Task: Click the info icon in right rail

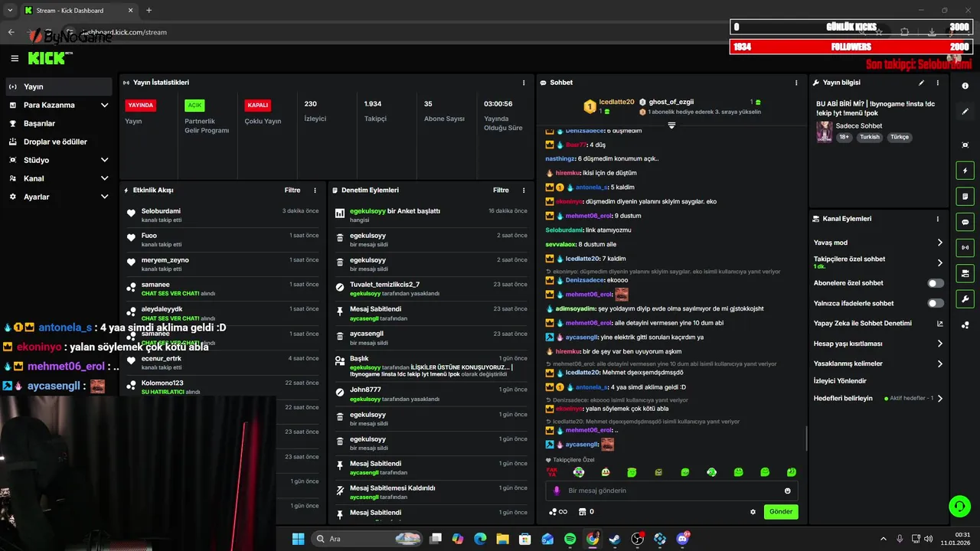Action: click(965, 86)
